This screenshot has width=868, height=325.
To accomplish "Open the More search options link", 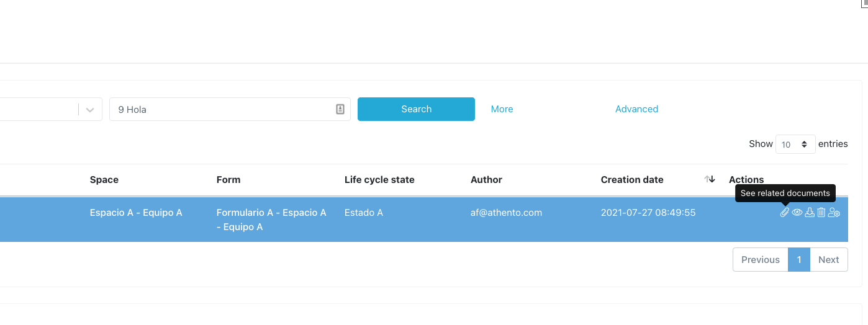I will point(502,109).
